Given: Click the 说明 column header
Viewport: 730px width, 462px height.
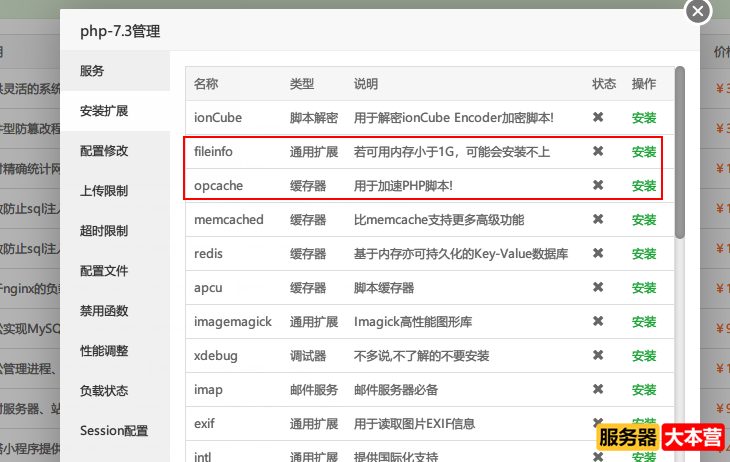Looking at the screenshot, I should (366, 84).
